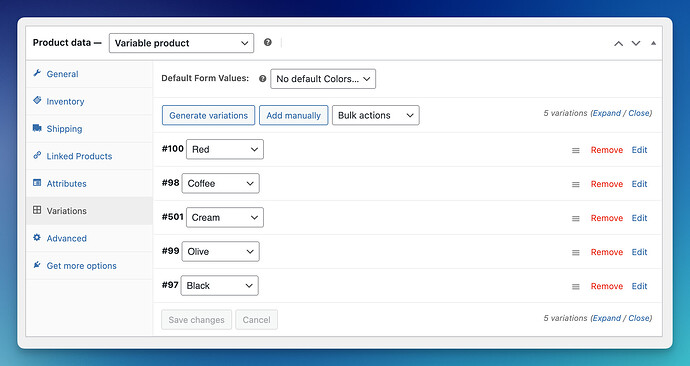Open the Linked Products tab
The width and height of the screenshot is (690, 366).
coord(89,156)
